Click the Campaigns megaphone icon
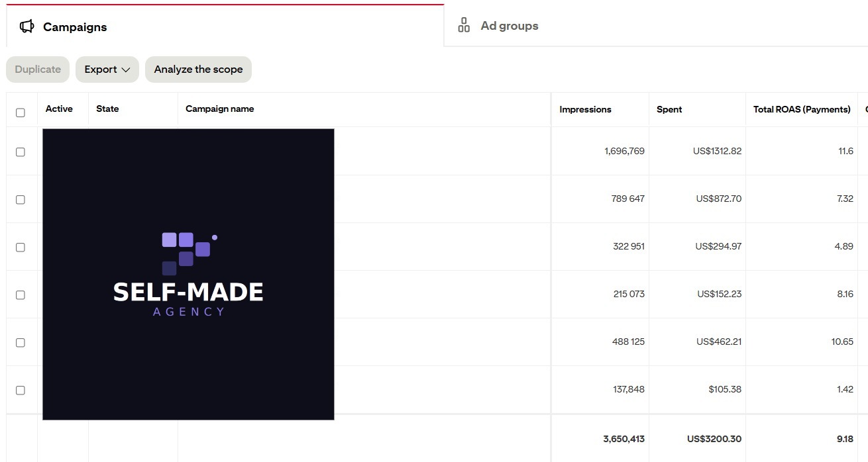Viewport: 868px width, 462px height. click(27, 26)
